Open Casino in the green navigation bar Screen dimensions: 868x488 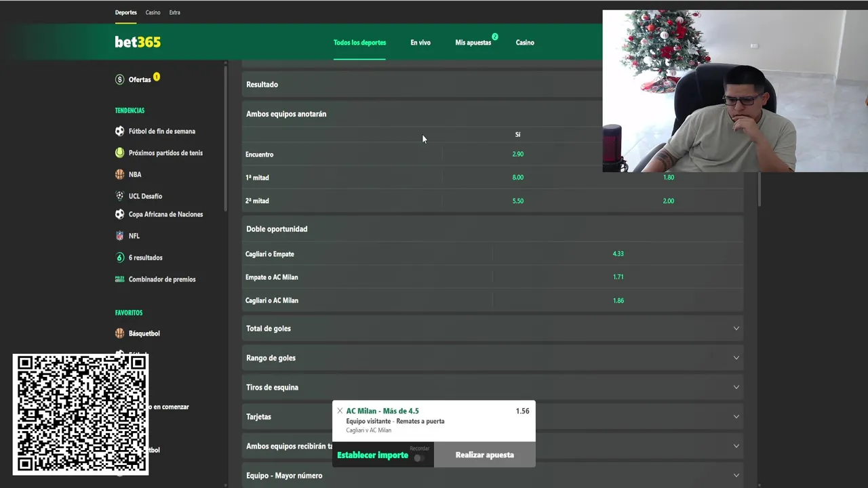[525, 43]
